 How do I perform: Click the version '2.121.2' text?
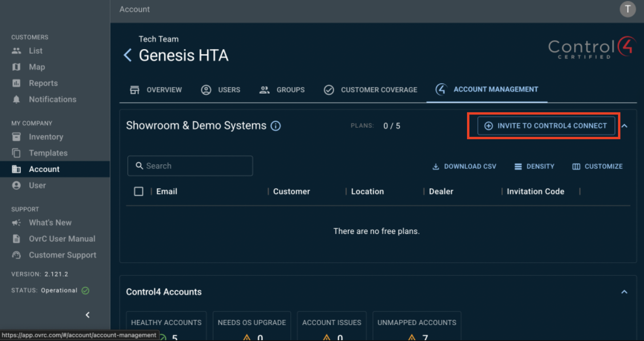pyautogui.click(x=56, y=274)
